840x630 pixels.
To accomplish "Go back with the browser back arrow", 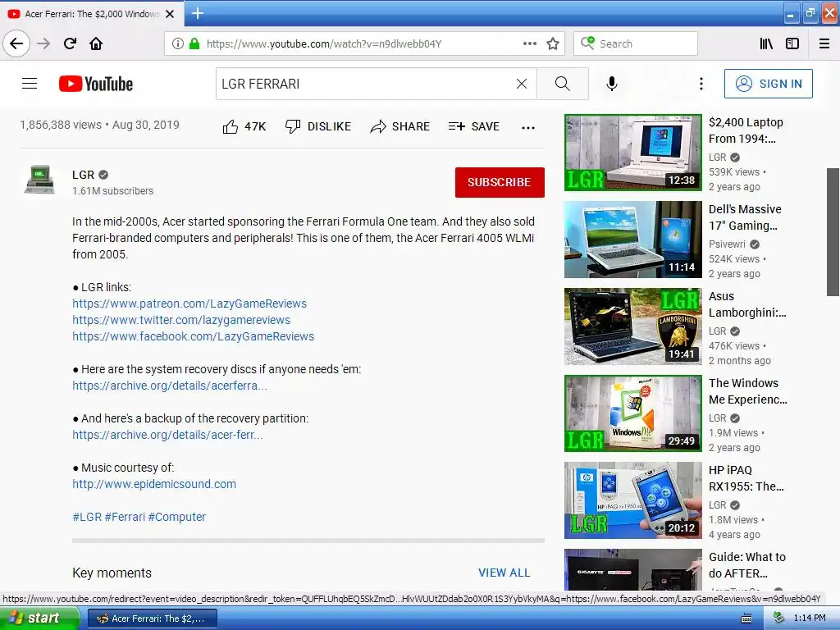I will click(16, 43).
